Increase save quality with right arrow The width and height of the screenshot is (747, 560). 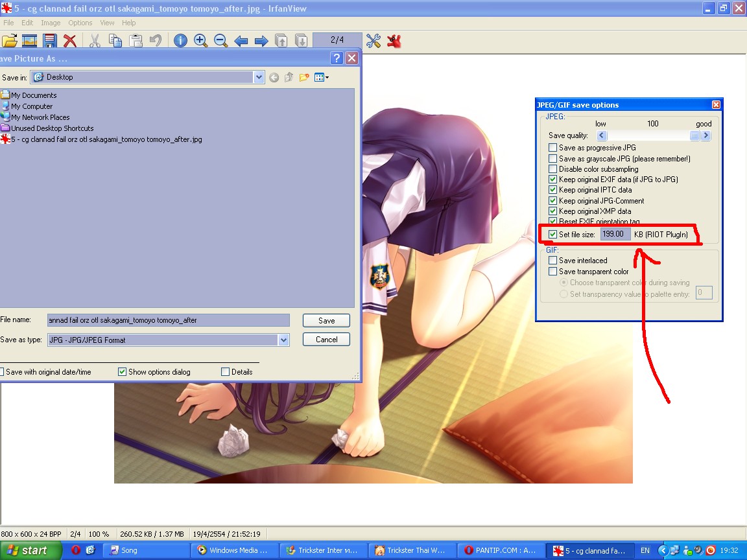[x=706, y=135]
